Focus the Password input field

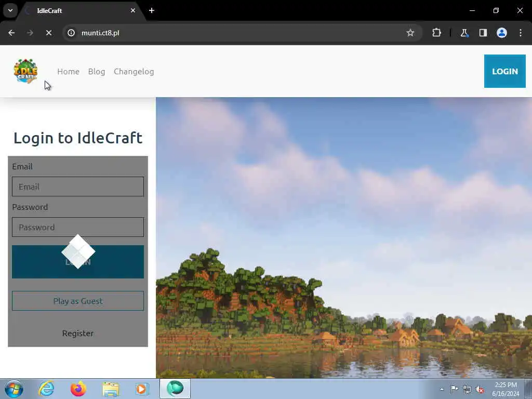[78, 227]
